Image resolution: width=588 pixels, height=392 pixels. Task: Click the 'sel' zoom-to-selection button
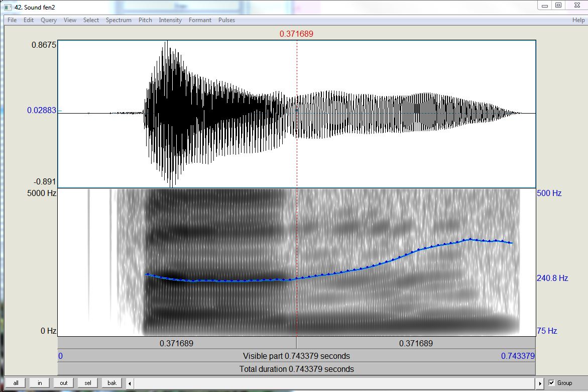point(88,383)
